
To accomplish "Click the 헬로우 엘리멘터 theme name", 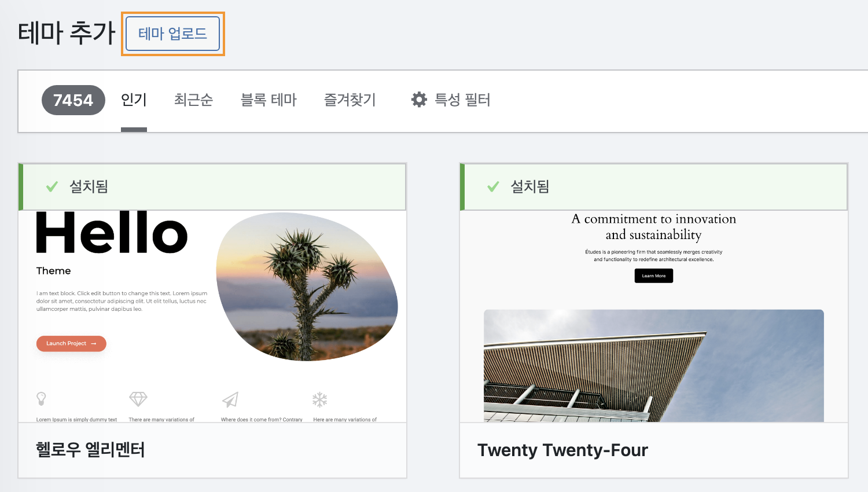I will point(90,450).
